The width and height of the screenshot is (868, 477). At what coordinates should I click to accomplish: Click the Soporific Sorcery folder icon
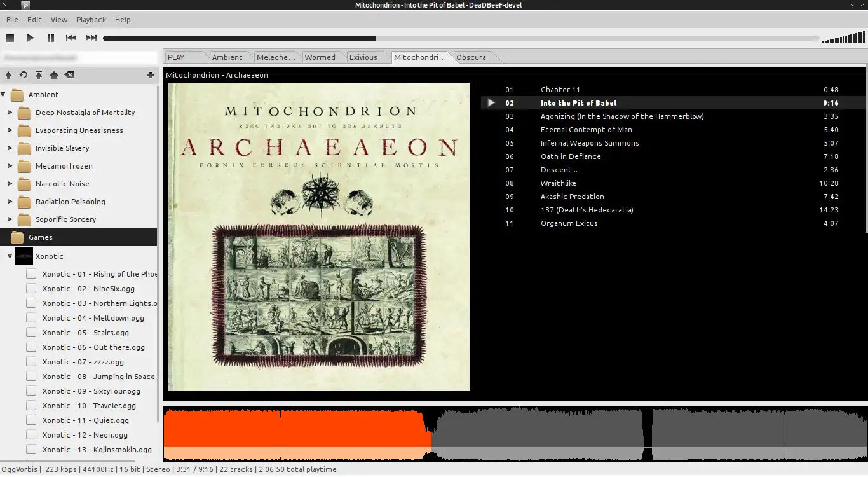[25, 219]
